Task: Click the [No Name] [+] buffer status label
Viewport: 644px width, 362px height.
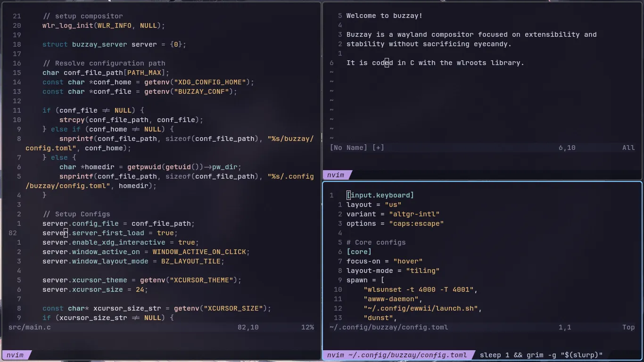Action: pyautogui.click(x=357, y=148)
